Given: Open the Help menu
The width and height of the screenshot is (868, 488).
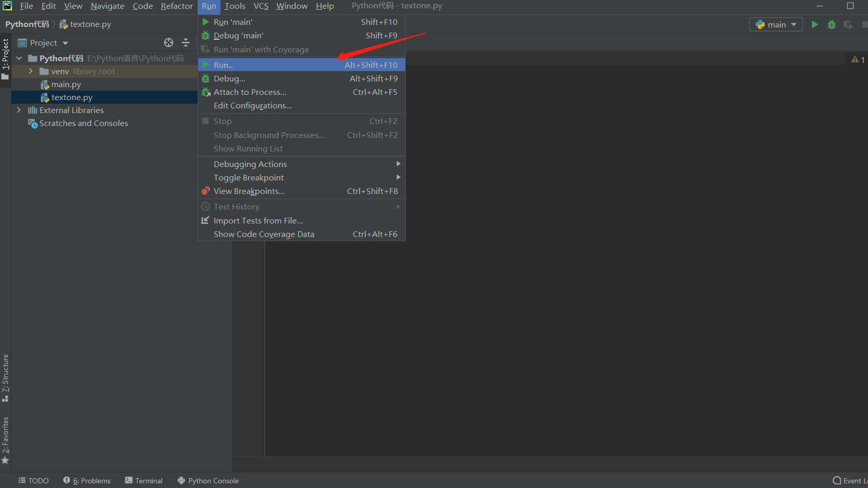Looking at the screenshot, I should (x=325, y=6).
